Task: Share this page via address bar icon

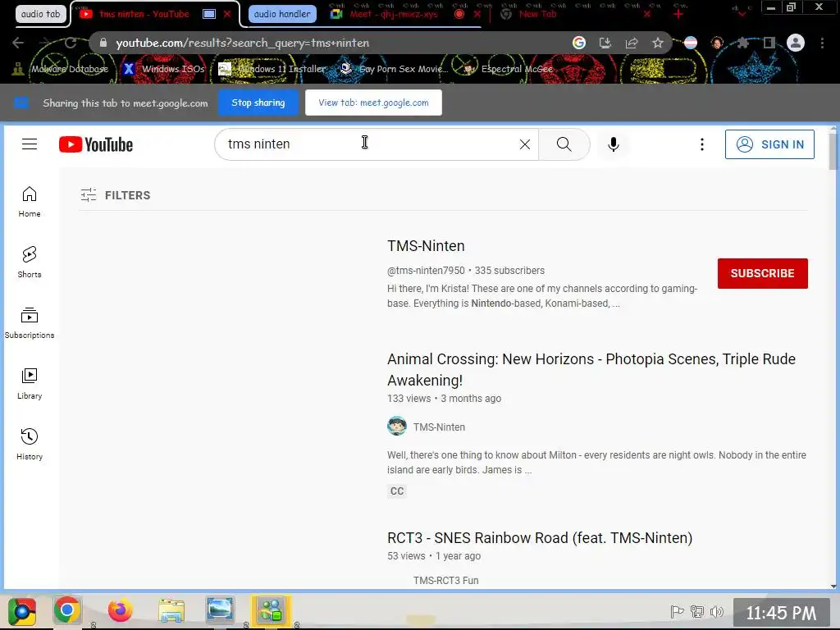Action: tap(632, 43)
